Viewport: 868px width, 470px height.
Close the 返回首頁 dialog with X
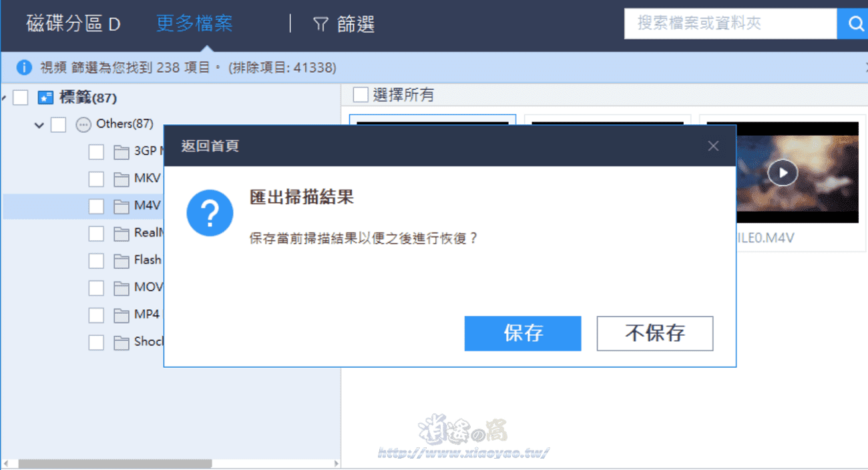pos(713,146)
